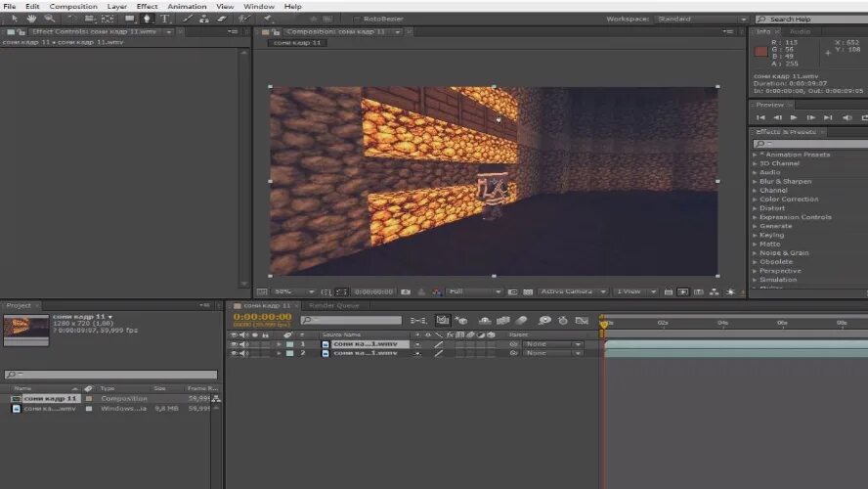
Task: Select the Pen tool
Action: click(147, 19)
